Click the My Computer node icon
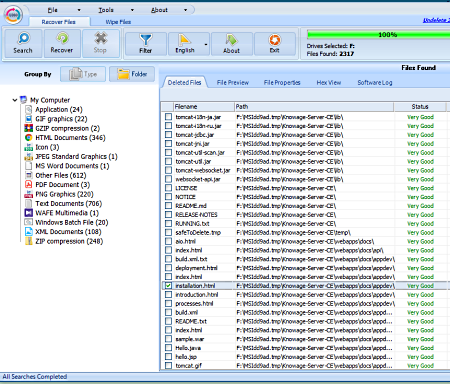Image resolution: width=450 pixels, height=384 pixels. (23, 100)
